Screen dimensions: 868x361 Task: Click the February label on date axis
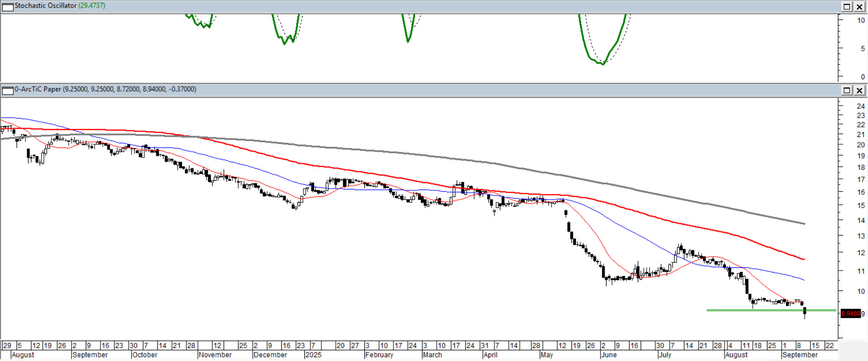379,355
